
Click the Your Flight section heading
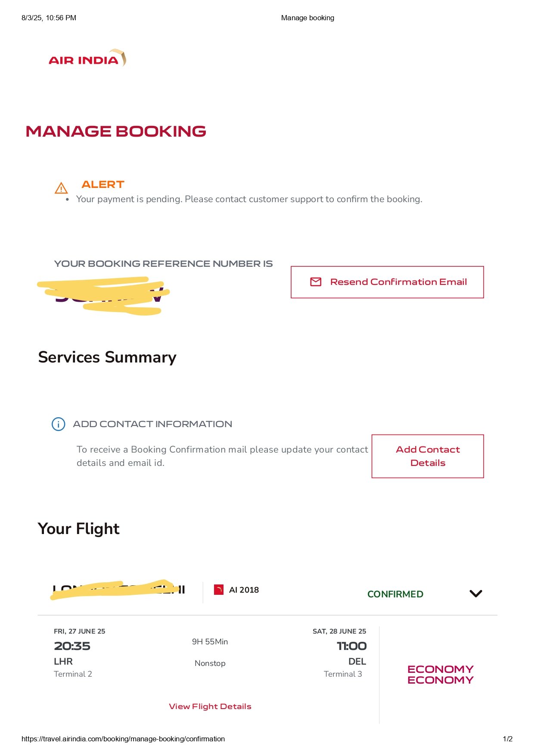(x=79, y=528)
